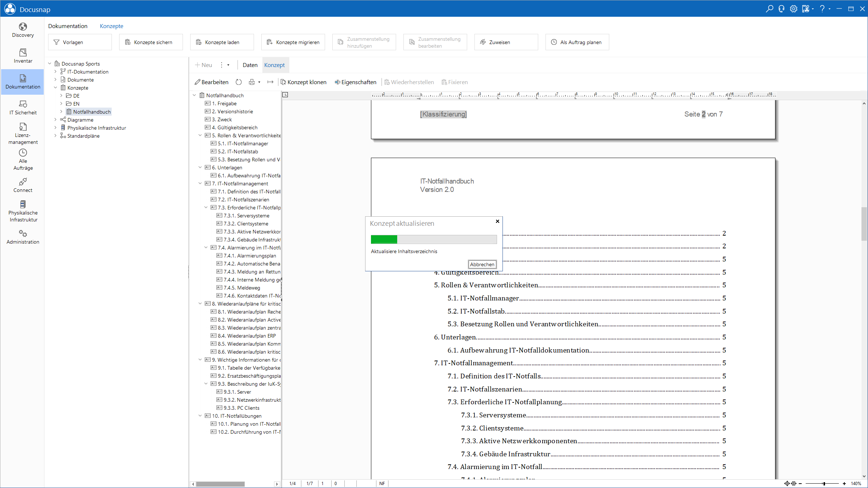Collapse the Konzepte tree node

point(55,88)
